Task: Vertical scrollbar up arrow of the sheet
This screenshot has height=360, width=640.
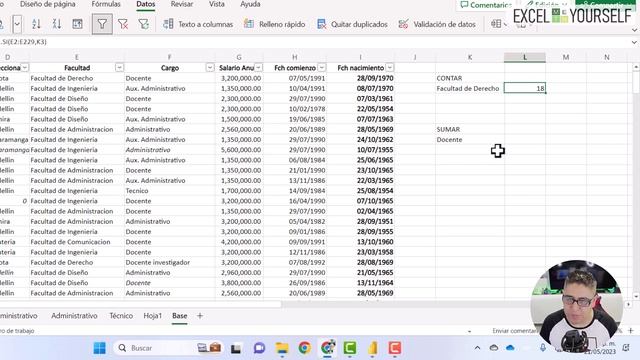Action: 636,67
